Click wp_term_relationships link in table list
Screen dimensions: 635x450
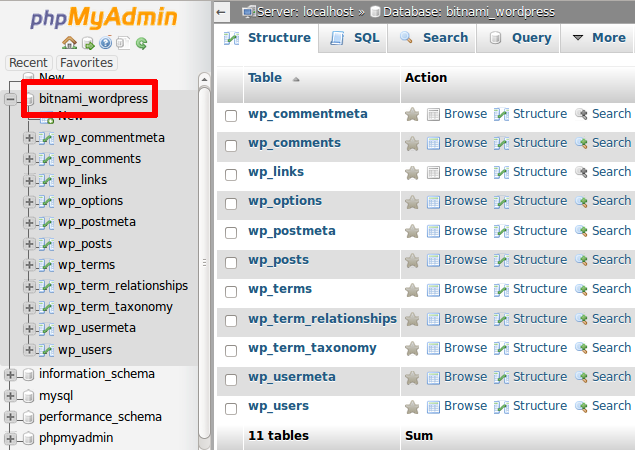[x=322, y=319]
